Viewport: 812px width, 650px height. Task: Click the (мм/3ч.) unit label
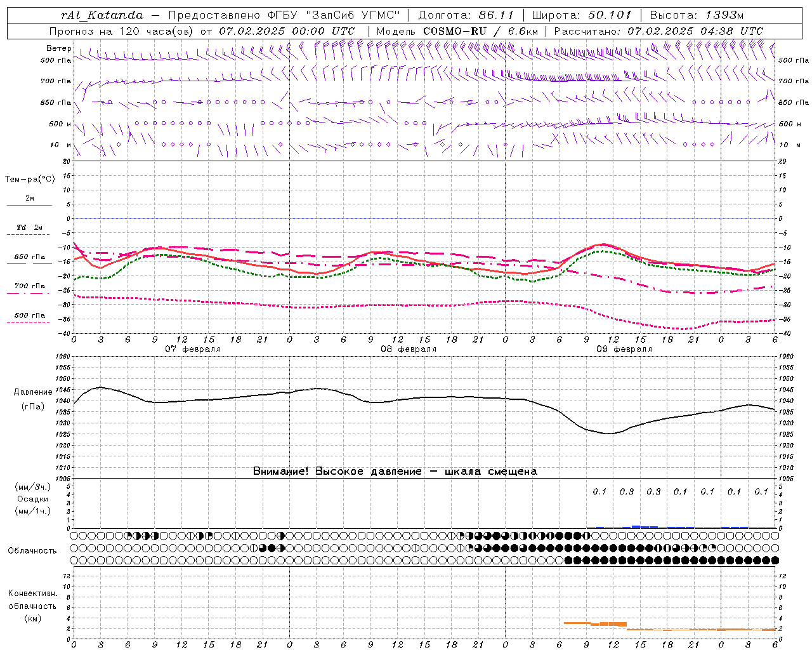point(33,487)
